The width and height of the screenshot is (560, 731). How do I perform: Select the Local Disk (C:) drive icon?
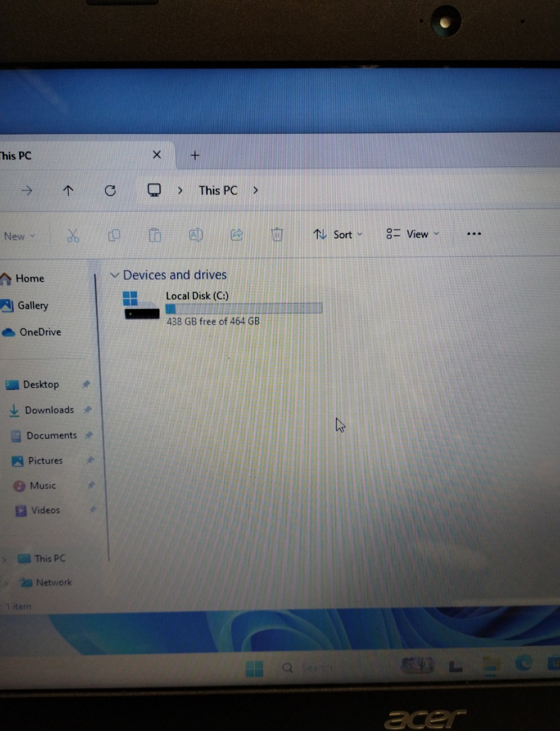click(141, 305)
